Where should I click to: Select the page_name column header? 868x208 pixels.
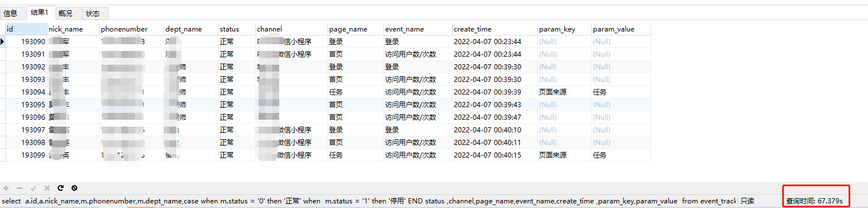coord(355,29)
